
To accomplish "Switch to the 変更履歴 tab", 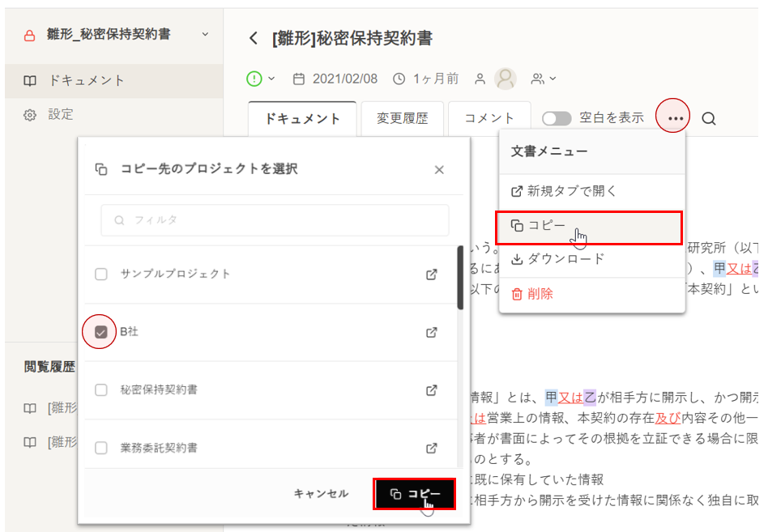I will [x=402, y=118].
